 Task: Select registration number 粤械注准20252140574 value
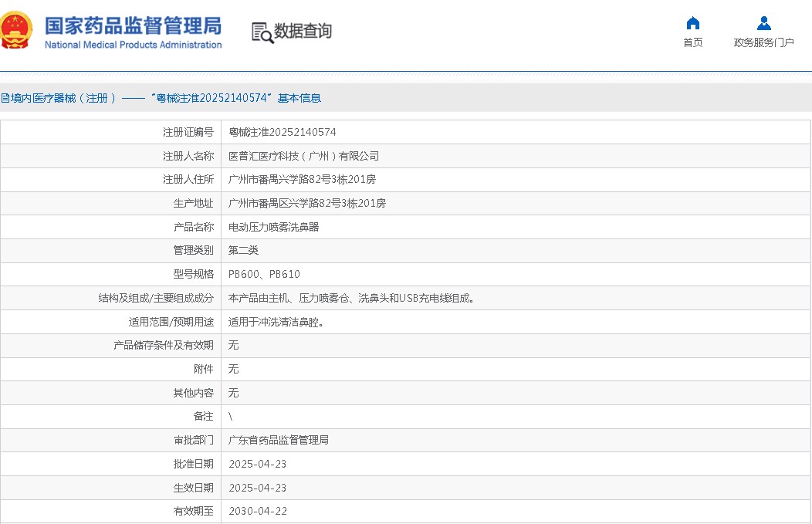pyautogui.click(x=283, y=132)
